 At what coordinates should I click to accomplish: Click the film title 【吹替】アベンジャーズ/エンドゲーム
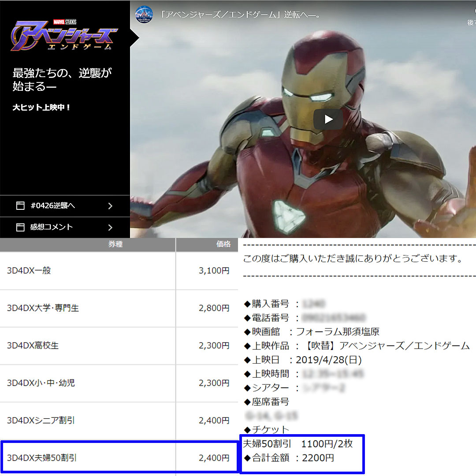(387, 346)
